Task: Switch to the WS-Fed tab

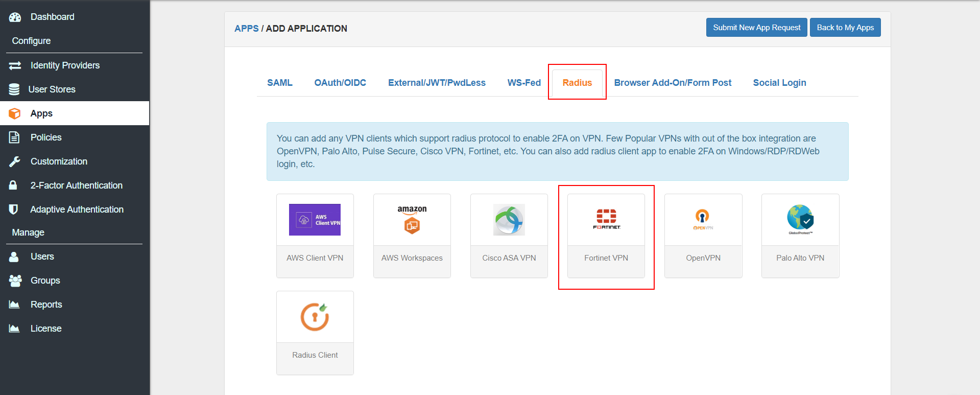Action: 524,83
